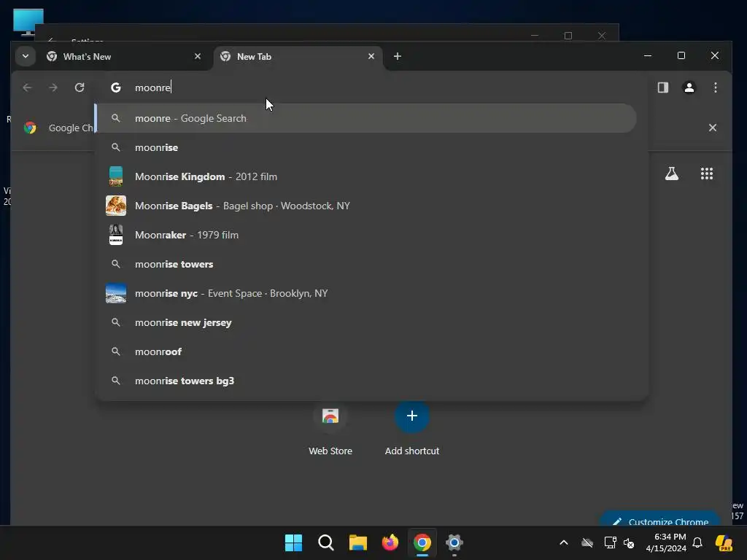Choose 'moonrise towers bg3' suggestion

coord(366,381)
